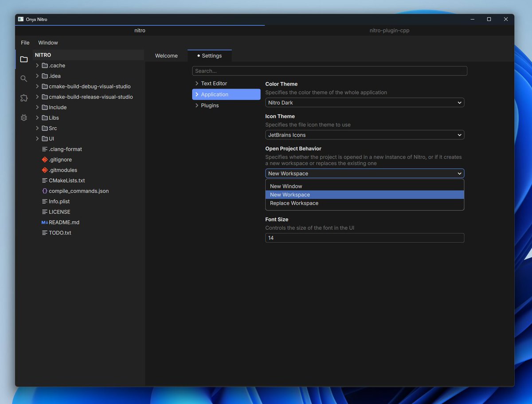Screen dimensions: 532x404
Task: Click the Font Size input field
Action: click(x=364, y=238)
